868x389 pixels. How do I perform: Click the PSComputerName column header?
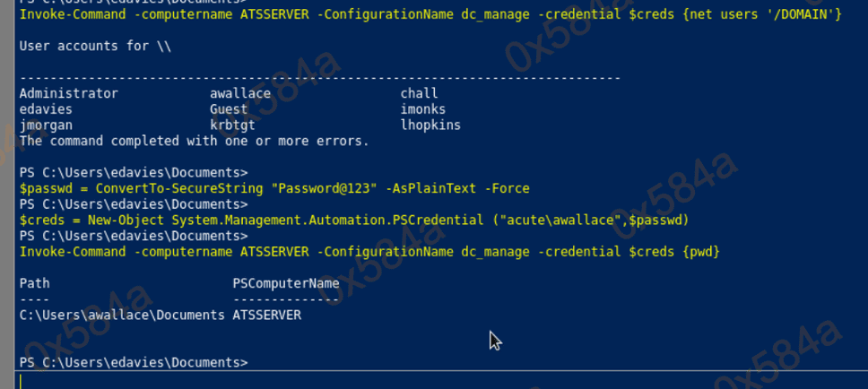click(286, 283)
